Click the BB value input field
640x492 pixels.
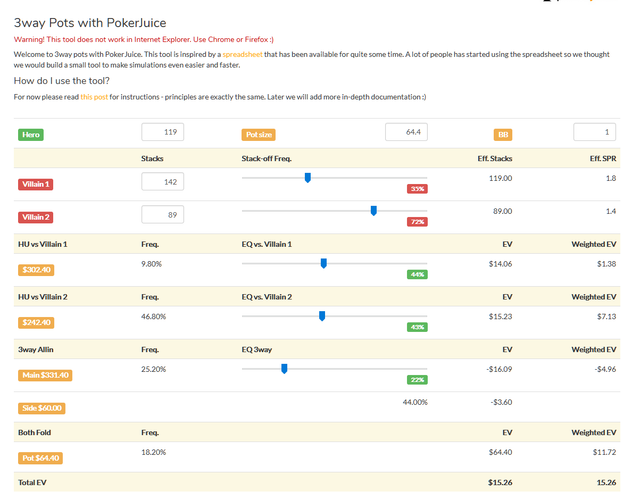[594, 132]
